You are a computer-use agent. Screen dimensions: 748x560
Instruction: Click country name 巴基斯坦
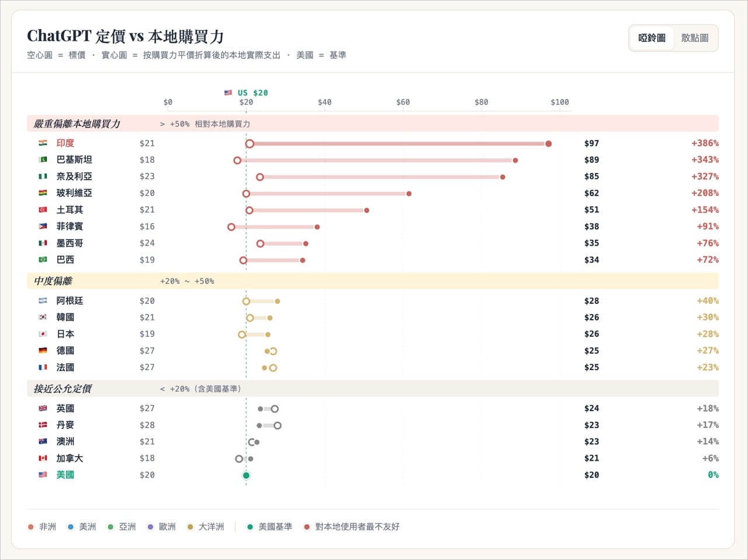(x=74, y=160)
